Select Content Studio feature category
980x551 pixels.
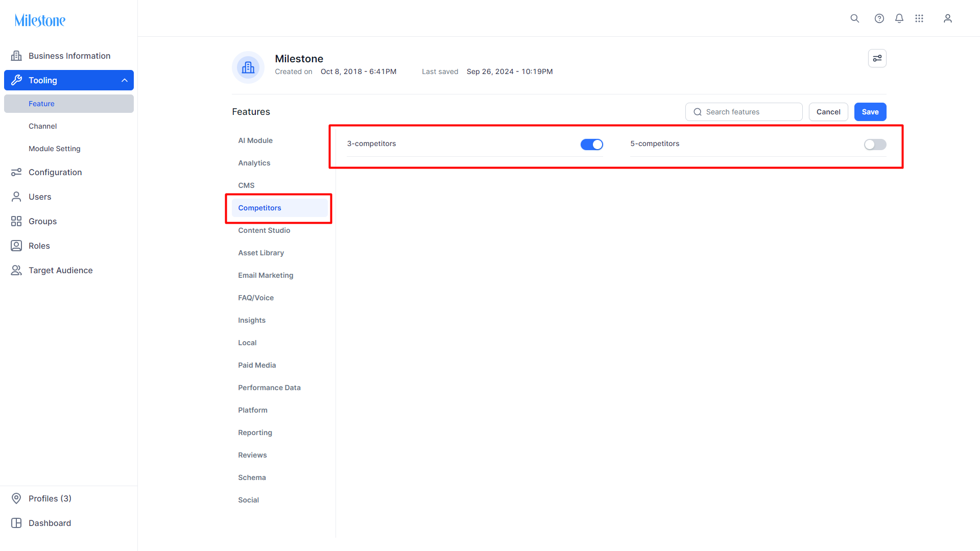[280, 230]
